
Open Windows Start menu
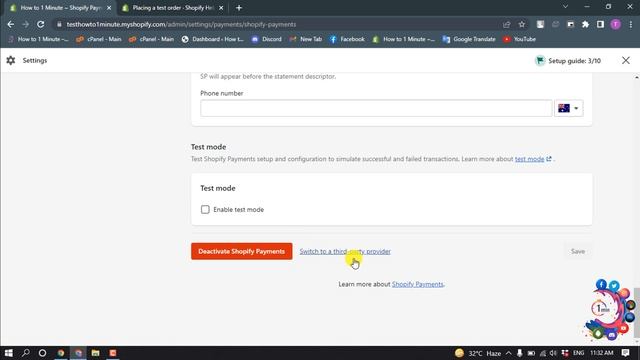[9, 353]
